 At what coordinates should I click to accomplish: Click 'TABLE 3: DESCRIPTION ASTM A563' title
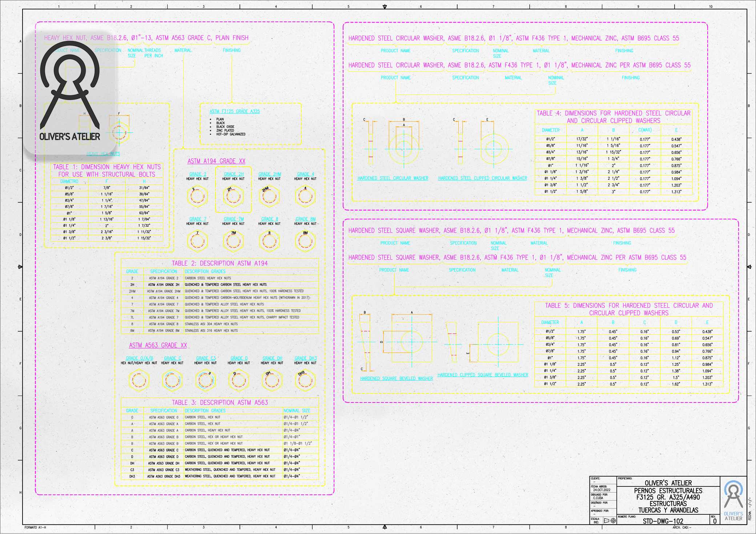220,402
